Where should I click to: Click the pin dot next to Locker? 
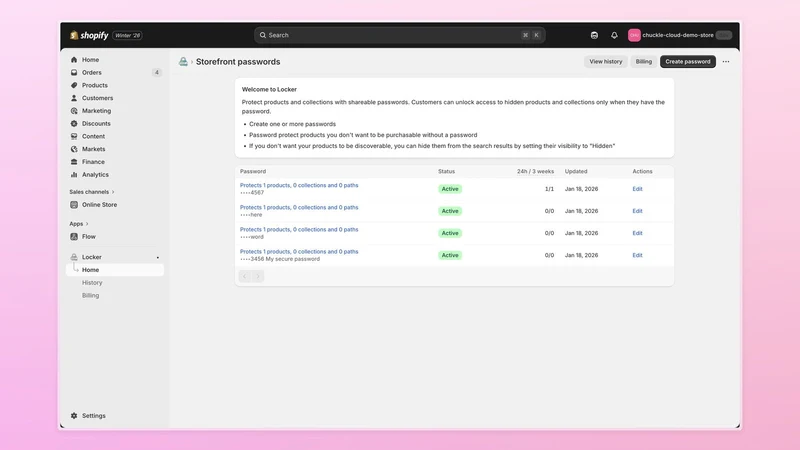[x=158, y=258]
